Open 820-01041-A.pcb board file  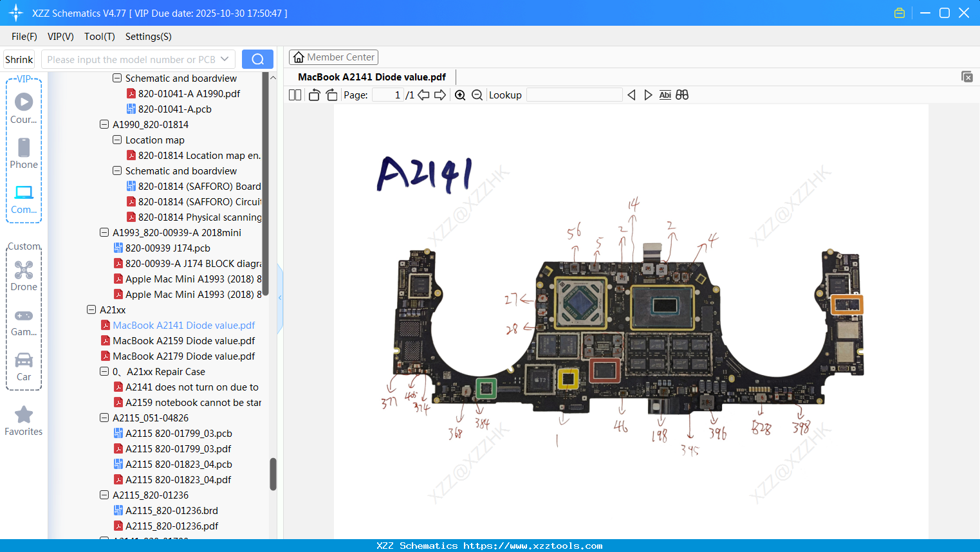[x=169, y=109]
